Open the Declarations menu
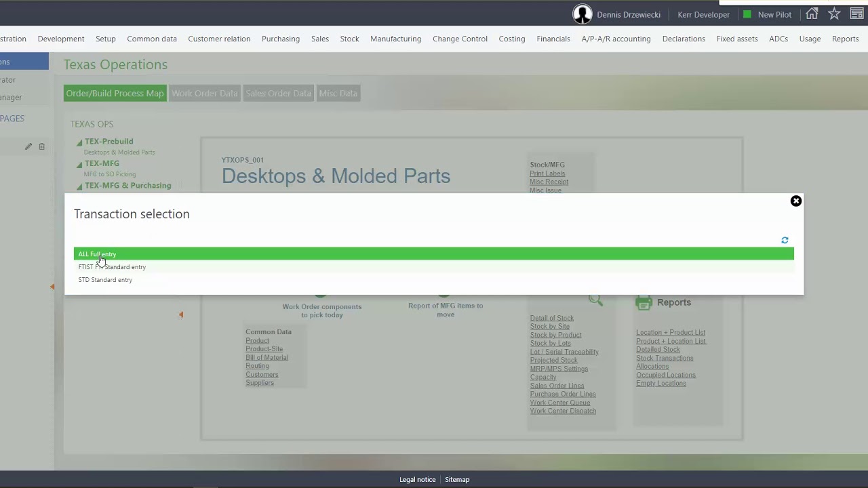This screenshot has width=868, height=488. (x=684, y=39)
